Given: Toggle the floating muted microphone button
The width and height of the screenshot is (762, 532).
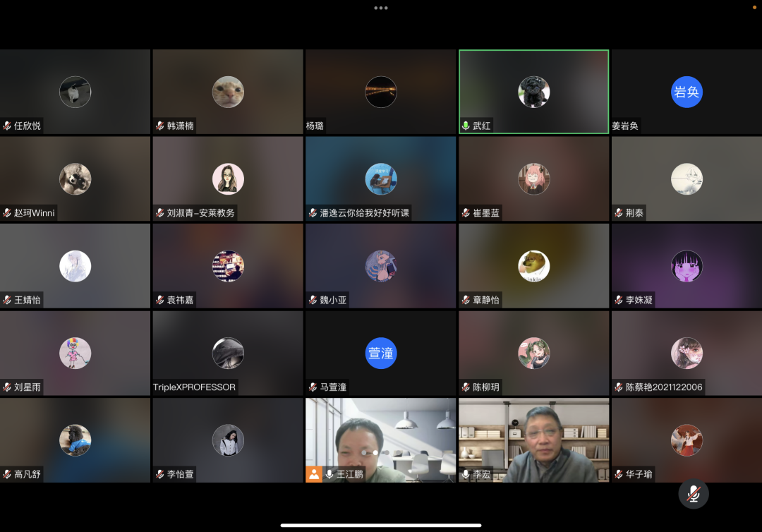Looking at the screenshot, I should pyautogui.click(x=694, y=494).
